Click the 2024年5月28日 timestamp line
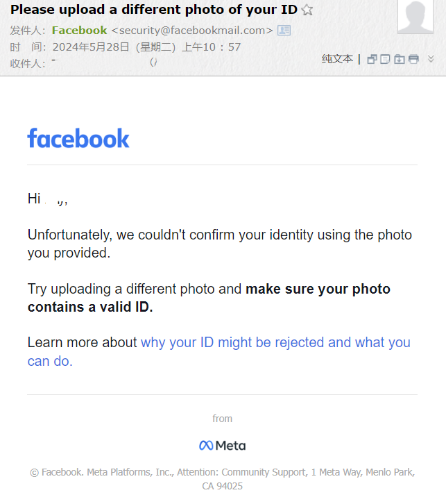The height and width of the screenshot is (504, 446). [147, 47]
